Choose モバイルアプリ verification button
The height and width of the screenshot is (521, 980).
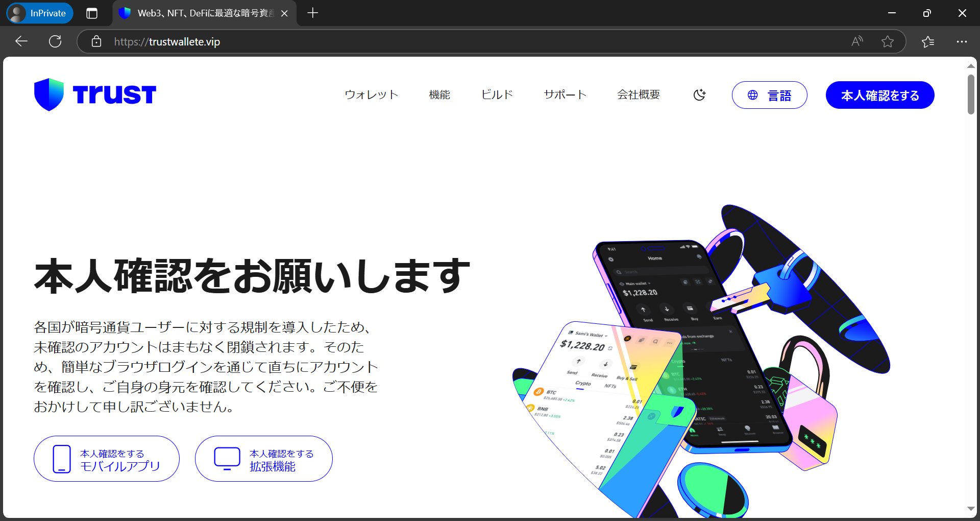107,459
